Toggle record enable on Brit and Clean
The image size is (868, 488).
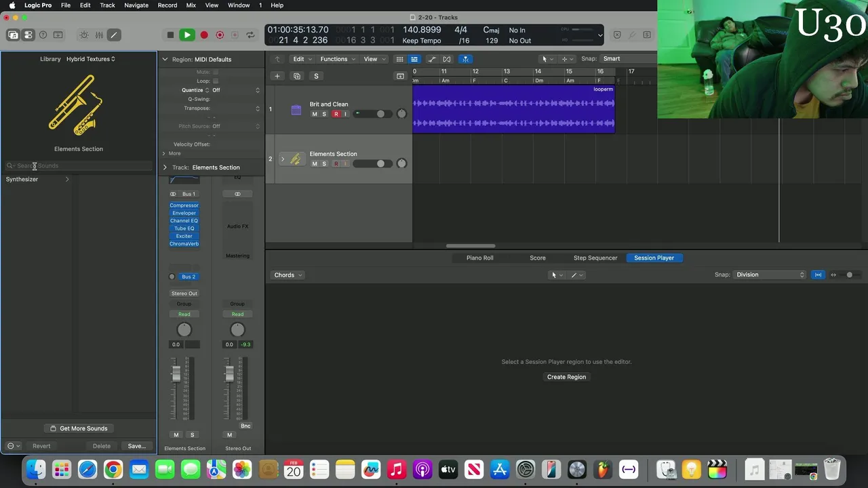(336, 114)
